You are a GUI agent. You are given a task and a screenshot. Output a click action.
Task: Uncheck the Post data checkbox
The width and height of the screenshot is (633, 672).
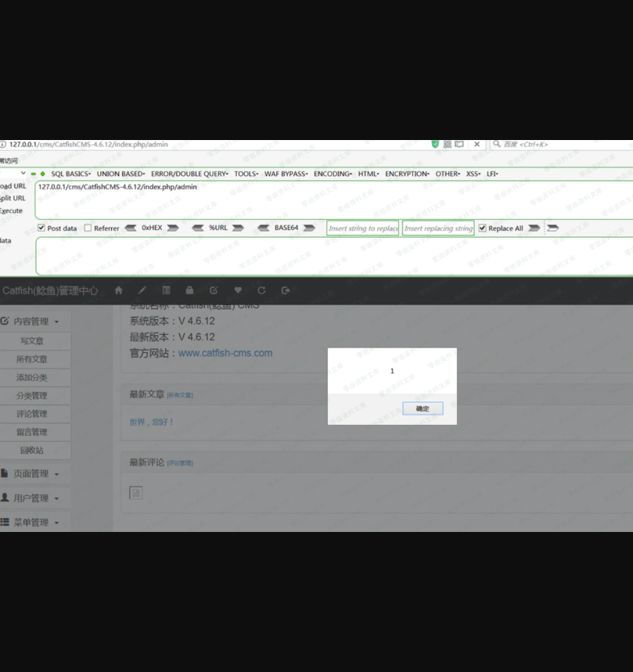pos(41,228)
